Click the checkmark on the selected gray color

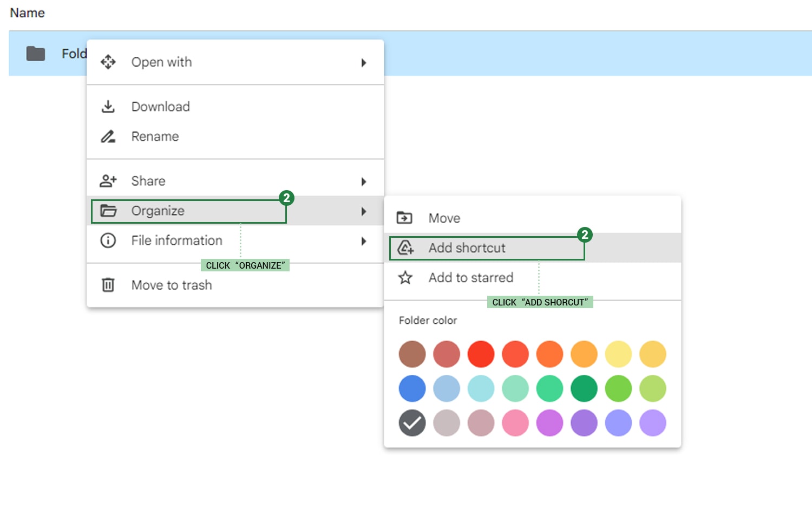coord(412,423)
